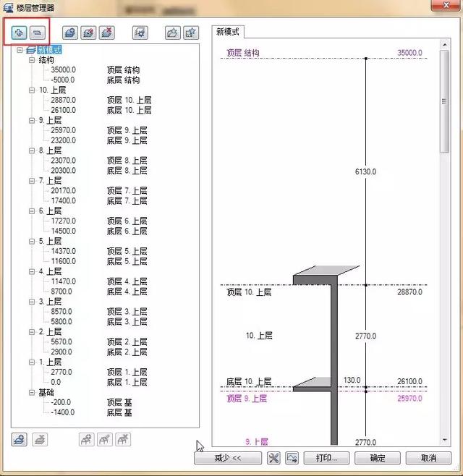The width and height of the screenshot is (463, 476).
Task: Click the preview scrollbar down arrow
Action: 445,440
